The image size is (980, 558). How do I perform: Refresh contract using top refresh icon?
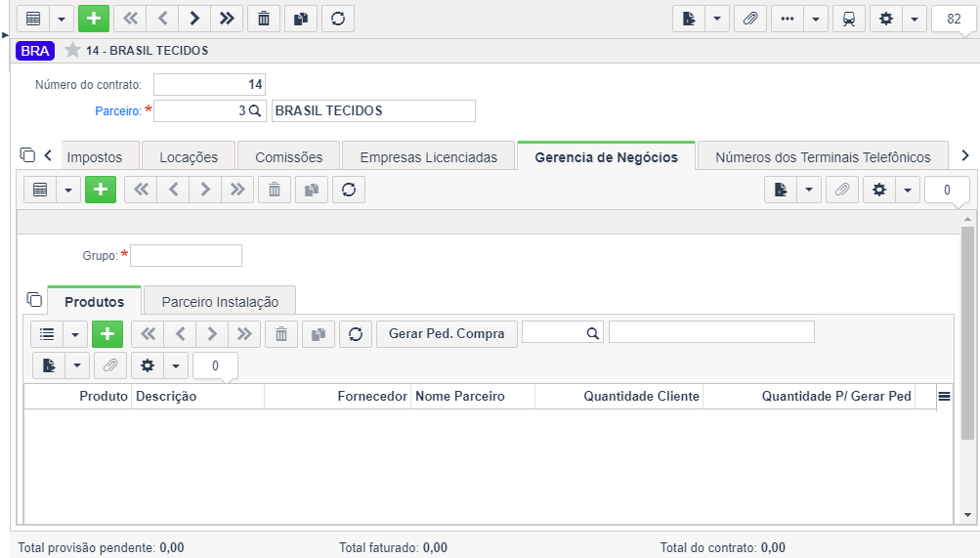(x=338, y=19)
